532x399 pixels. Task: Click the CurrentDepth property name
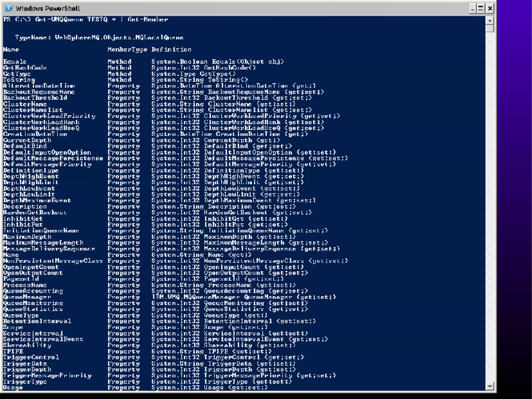click(x=27, y=140)
